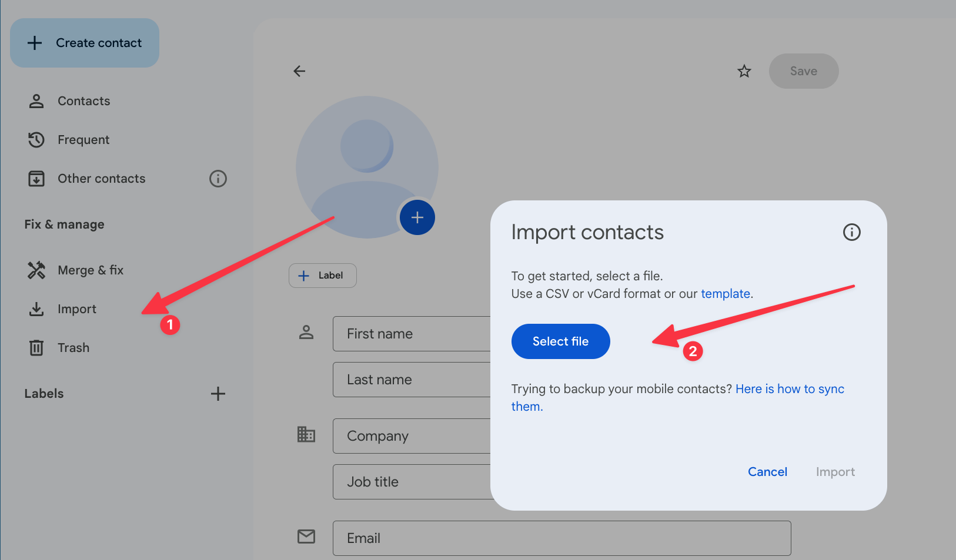Cancel the Import contacts dialog
This screenshot has height=560, width=956.
tap(767, 472)
